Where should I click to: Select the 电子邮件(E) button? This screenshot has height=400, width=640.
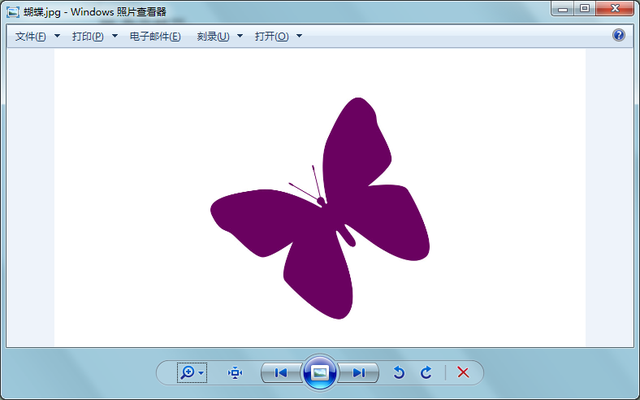[x=155, y=36]
